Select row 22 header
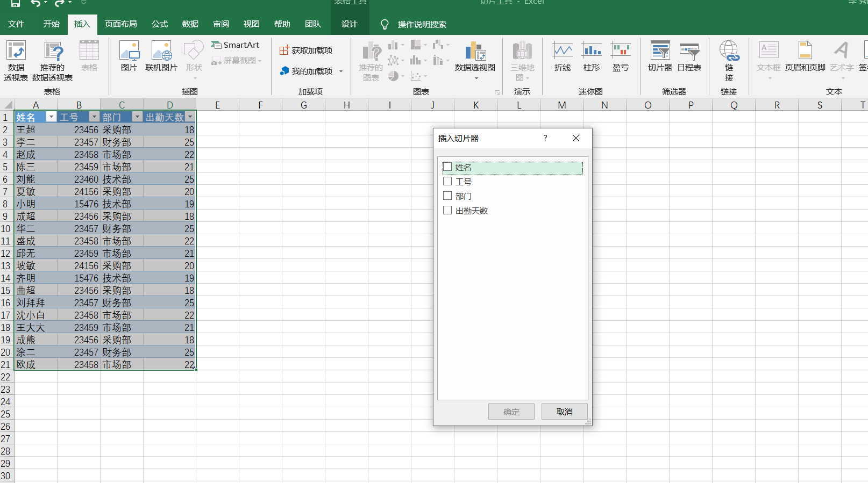 click(6, 377)
